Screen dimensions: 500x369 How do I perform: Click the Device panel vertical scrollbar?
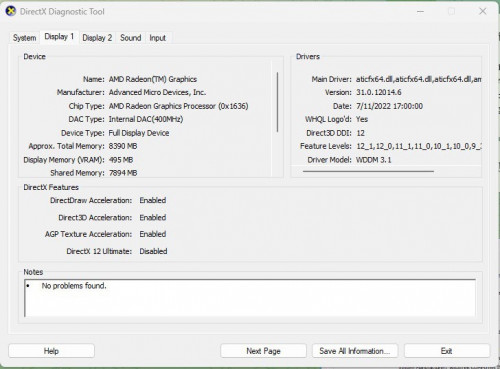tap(277, 102)
